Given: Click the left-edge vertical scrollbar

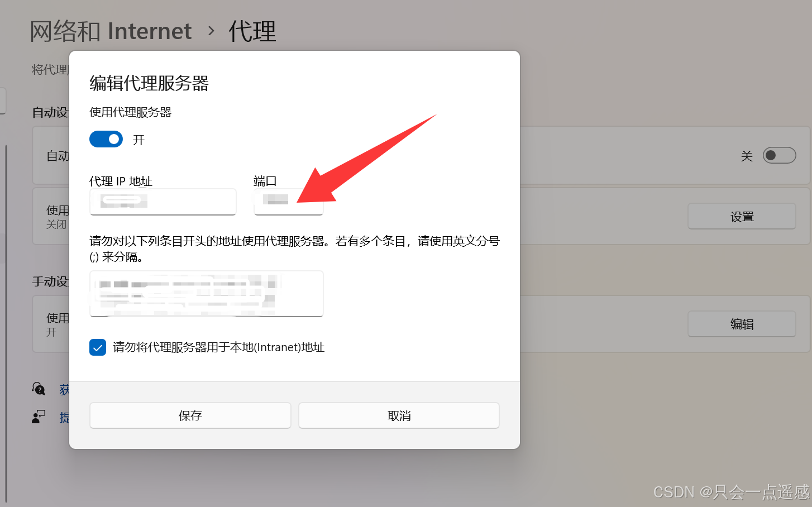Looking at the screenshot, I should pos(6,324).
